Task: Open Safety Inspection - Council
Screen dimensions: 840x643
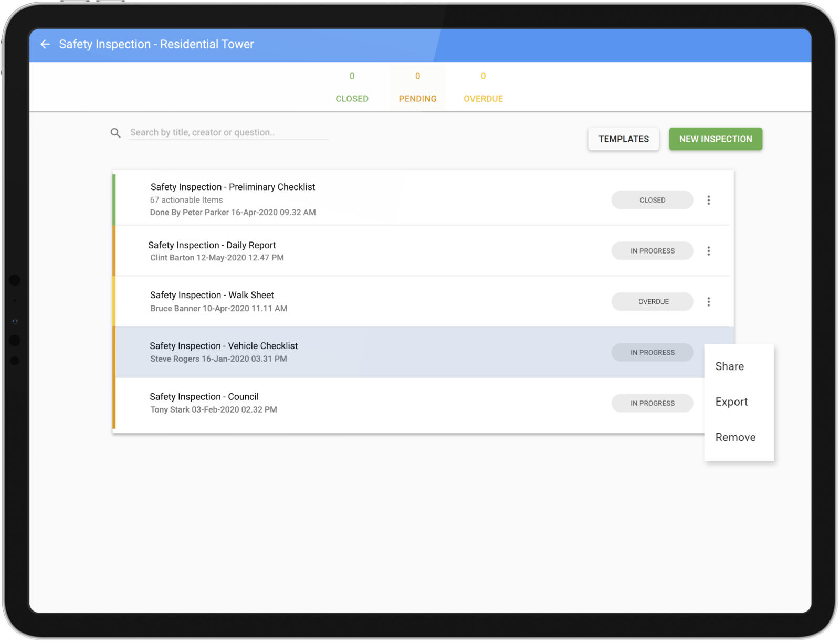Action: coord(204,397)
